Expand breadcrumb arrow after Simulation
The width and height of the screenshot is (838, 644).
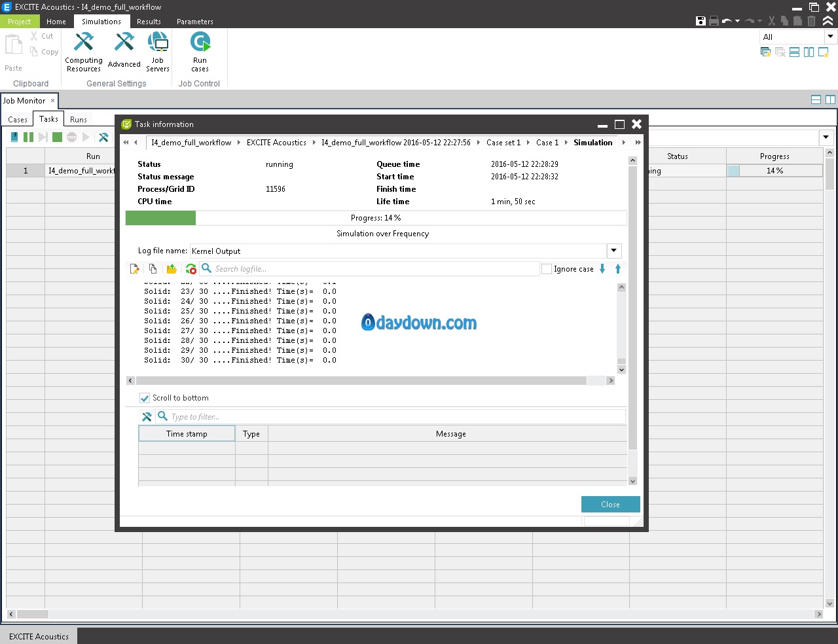[x=624, y=142]
